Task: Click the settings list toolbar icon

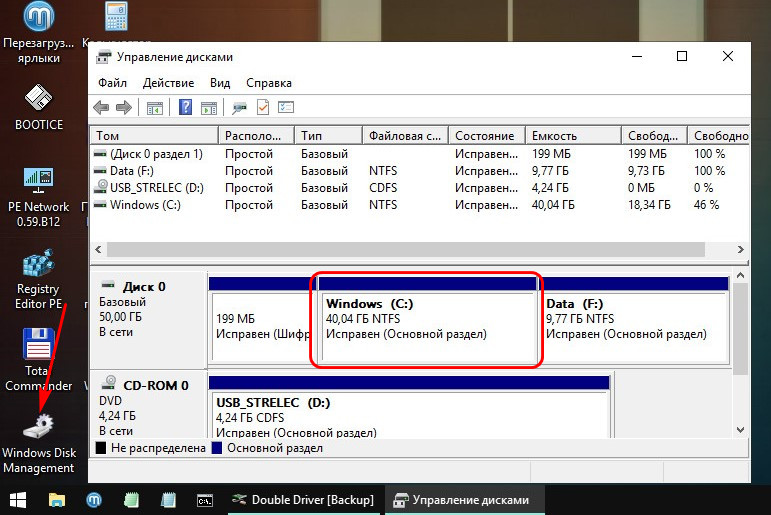Action: tap(286, 107)
